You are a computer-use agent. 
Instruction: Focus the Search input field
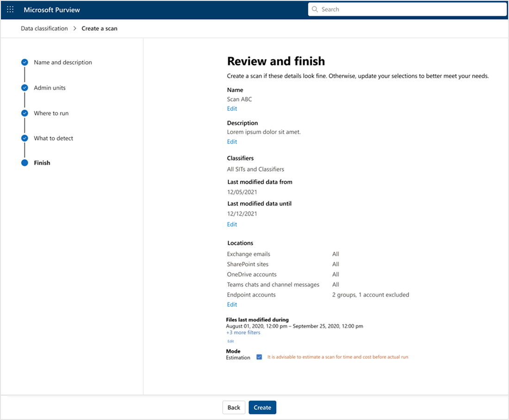(x=407, y=9)
